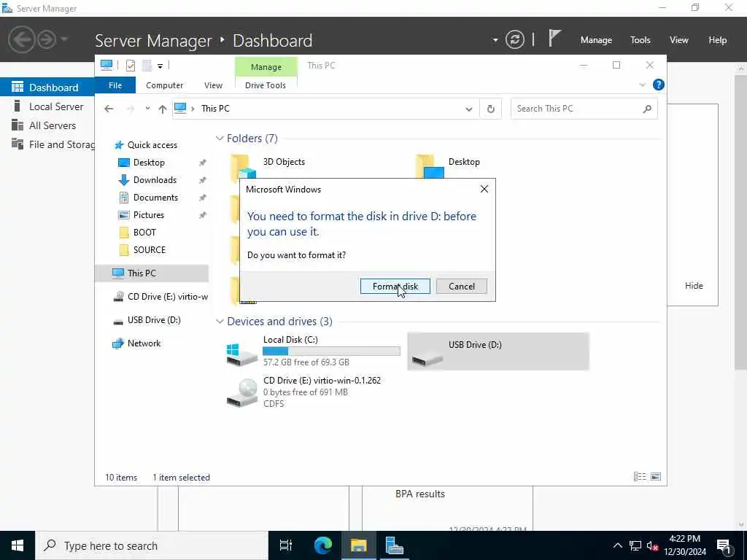Close the Microsoft Windows dialog with X

click(484, 189)
